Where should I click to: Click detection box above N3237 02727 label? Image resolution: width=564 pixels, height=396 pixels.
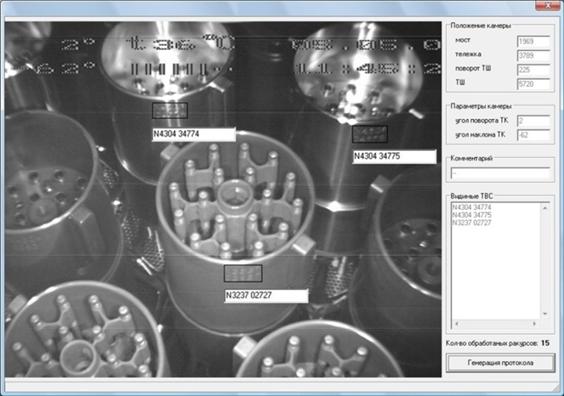243,273
